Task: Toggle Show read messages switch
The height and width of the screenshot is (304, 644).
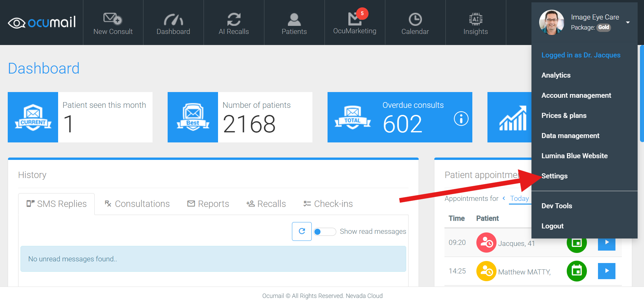Action: tap(325, 231)
